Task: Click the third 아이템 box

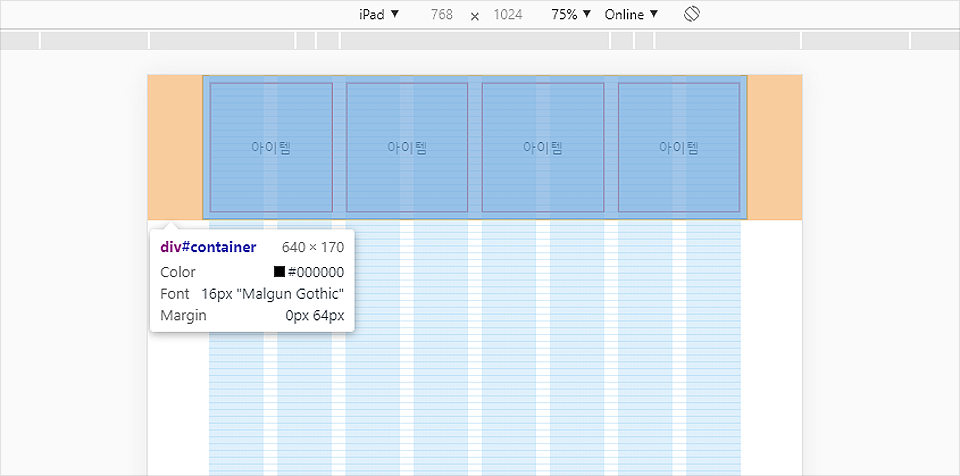Action: (x=543, y=147)
